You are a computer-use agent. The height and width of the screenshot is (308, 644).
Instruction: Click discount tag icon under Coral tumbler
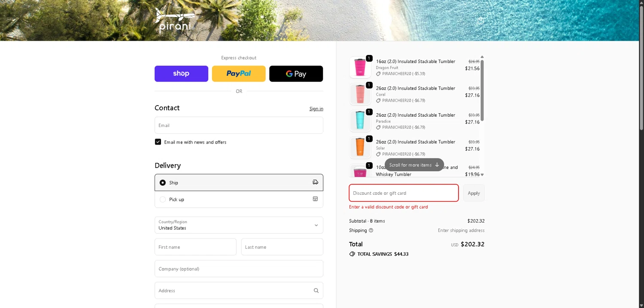click(378, 100)
